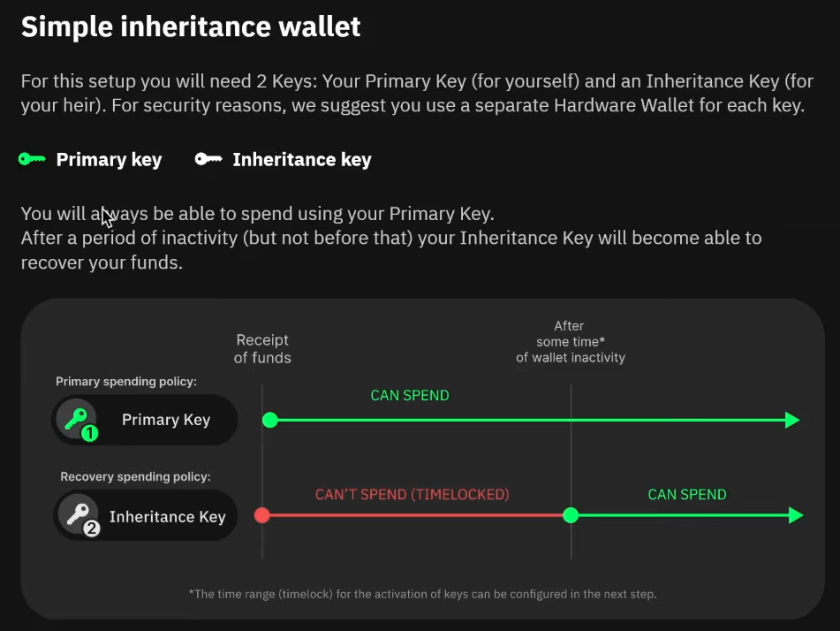Click the "CAN'T SPEND (TIMELOCKED)" red label
The height and width of the screenshot is (631, 840).
[x=412, y=495]
